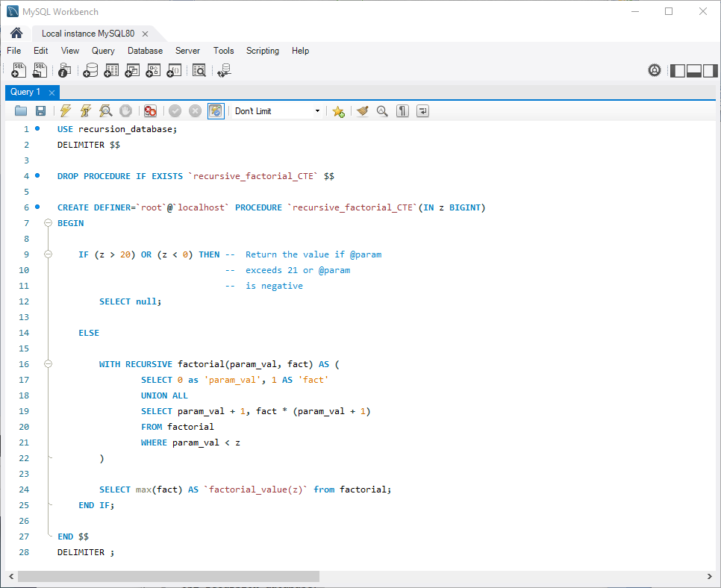Go to the Workbench home screen
This screenshot has width=721, height=588.
pos(16,33)
